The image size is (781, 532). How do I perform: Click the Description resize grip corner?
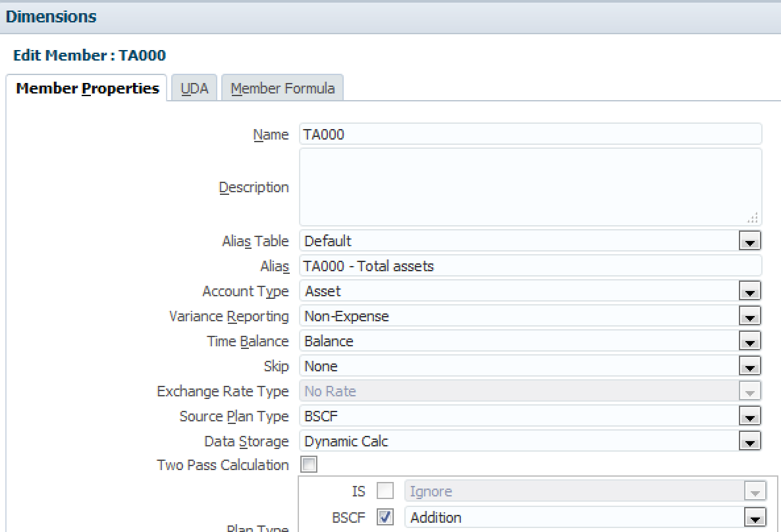753,219
